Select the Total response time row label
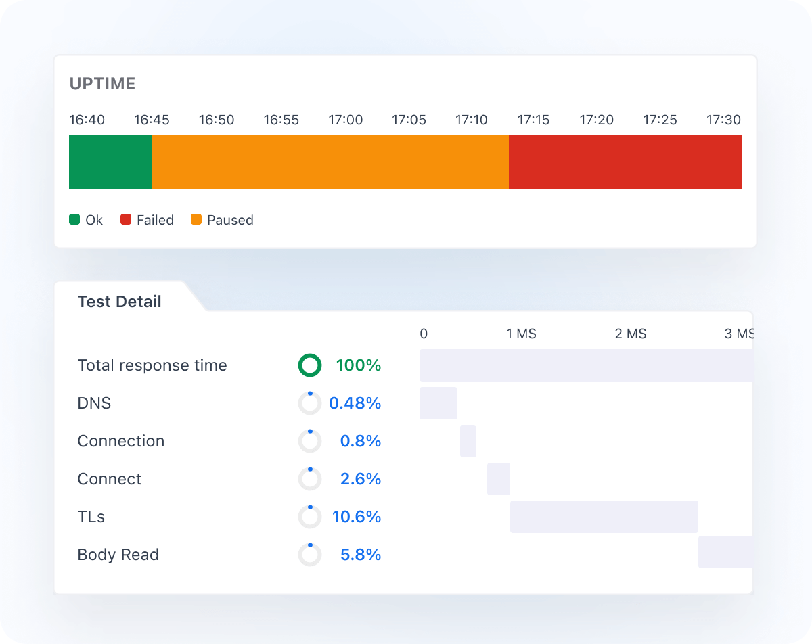Screen dimensions: 812x644 coord(152,365)
